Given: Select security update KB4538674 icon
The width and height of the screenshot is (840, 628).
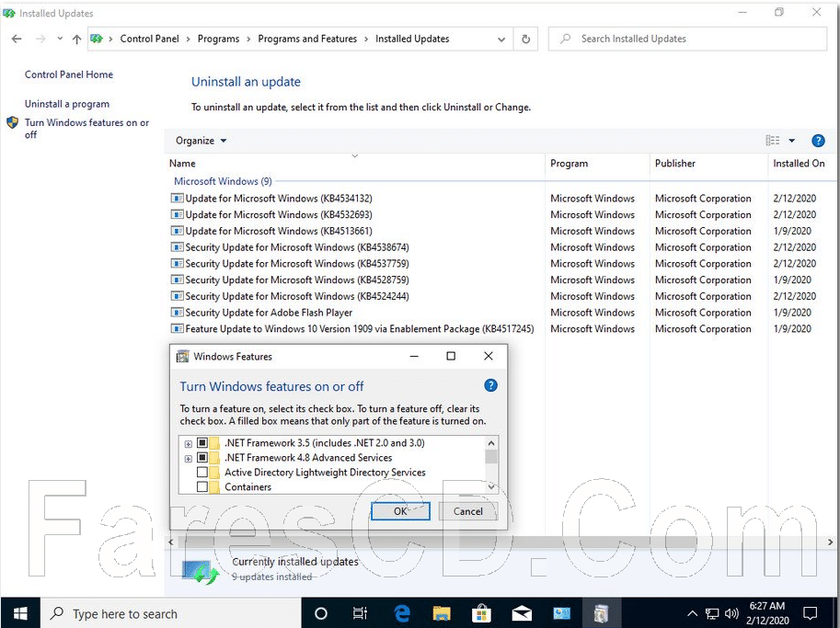Looking at the screenshot, I should 177,246.
